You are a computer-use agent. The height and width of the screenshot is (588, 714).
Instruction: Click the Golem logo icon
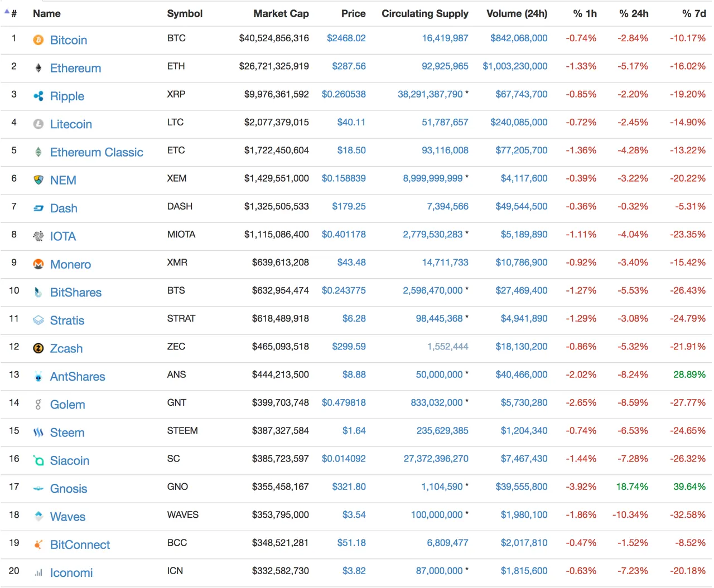[x=38, y=405]
